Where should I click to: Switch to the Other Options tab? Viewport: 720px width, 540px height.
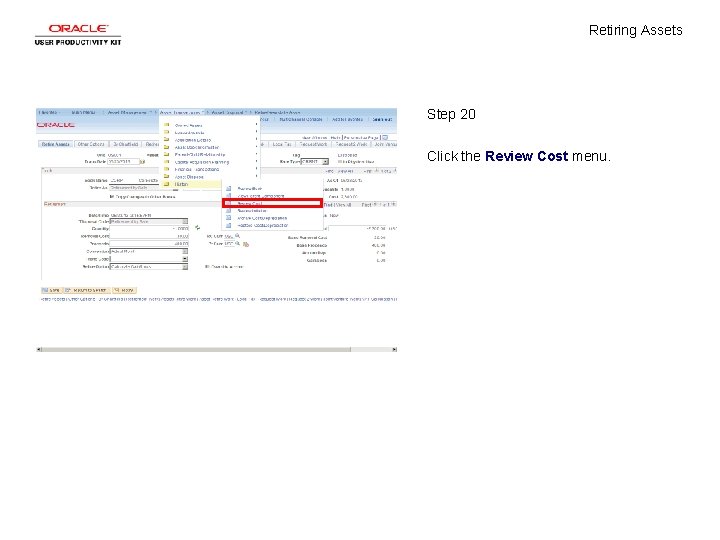point(91,144)
